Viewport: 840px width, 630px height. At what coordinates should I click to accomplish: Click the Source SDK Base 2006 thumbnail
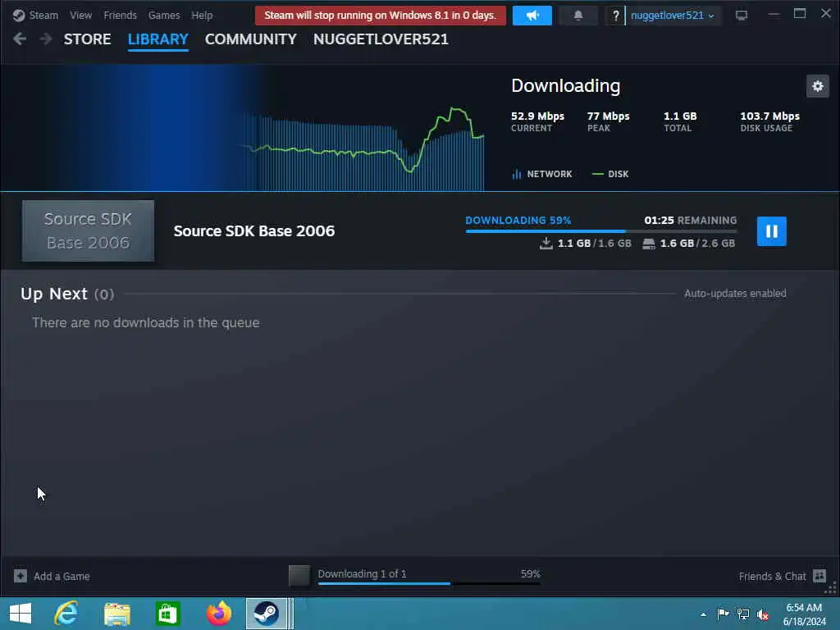pyautogui.click(x=88, y=231)
